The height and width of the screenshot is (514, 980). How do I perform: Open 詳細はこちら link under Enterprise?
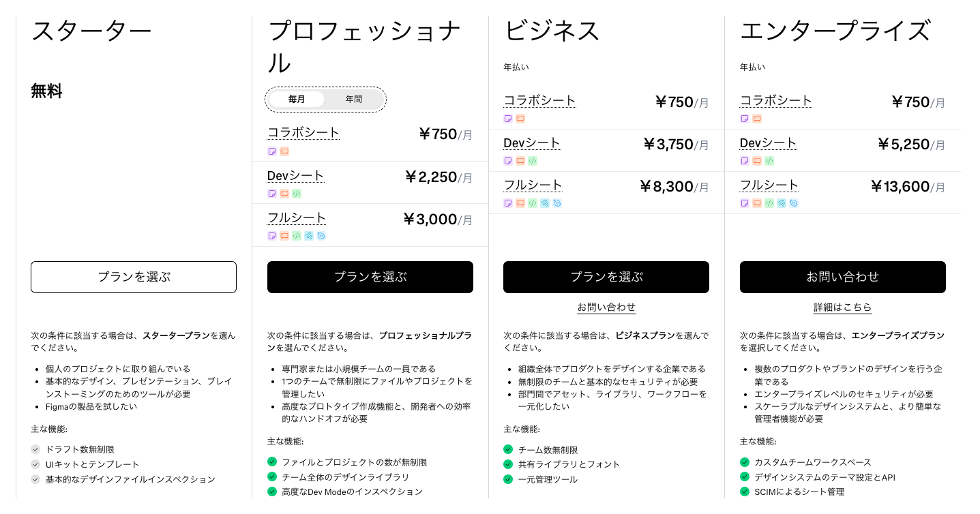click(843, 307)
